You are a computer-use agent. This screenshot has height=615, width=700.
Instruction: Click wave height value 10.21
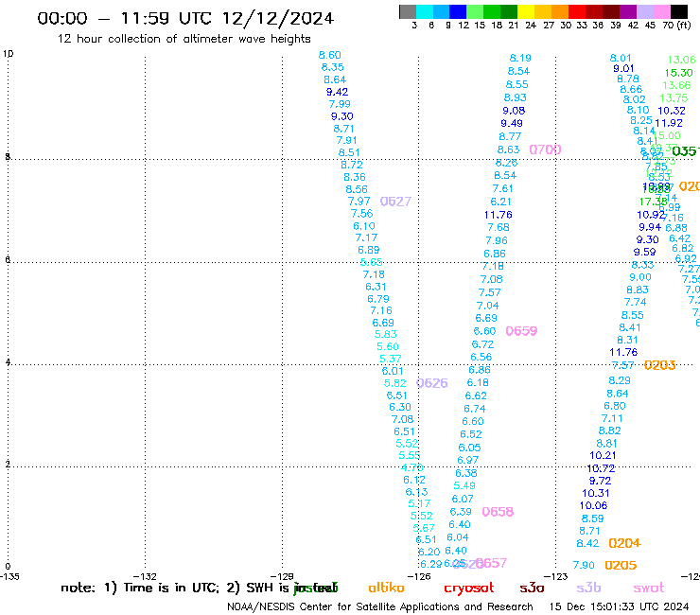(x=603, y=455)
